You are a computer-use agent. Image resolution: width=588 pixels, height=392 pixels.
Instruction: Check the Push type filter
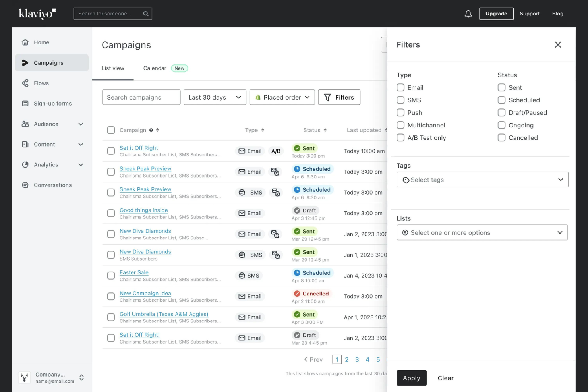click(x=400, y=113)
